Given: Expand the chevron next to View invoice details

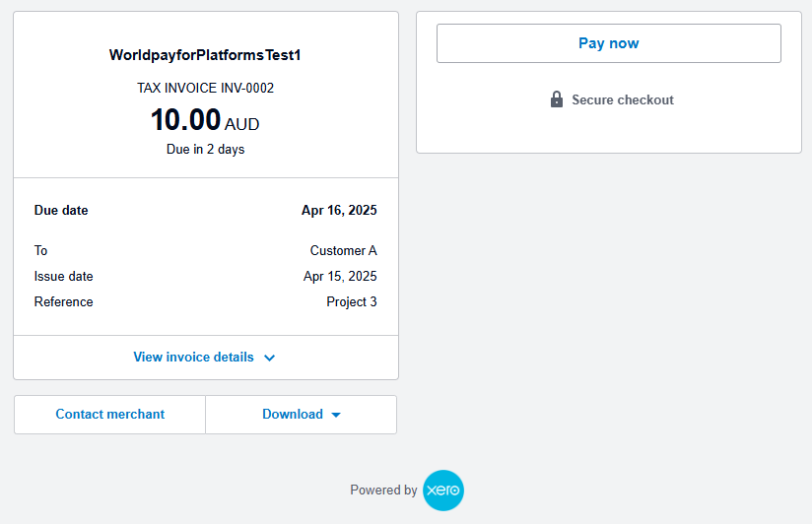Looking at the screenshot, I should point(270,358).
